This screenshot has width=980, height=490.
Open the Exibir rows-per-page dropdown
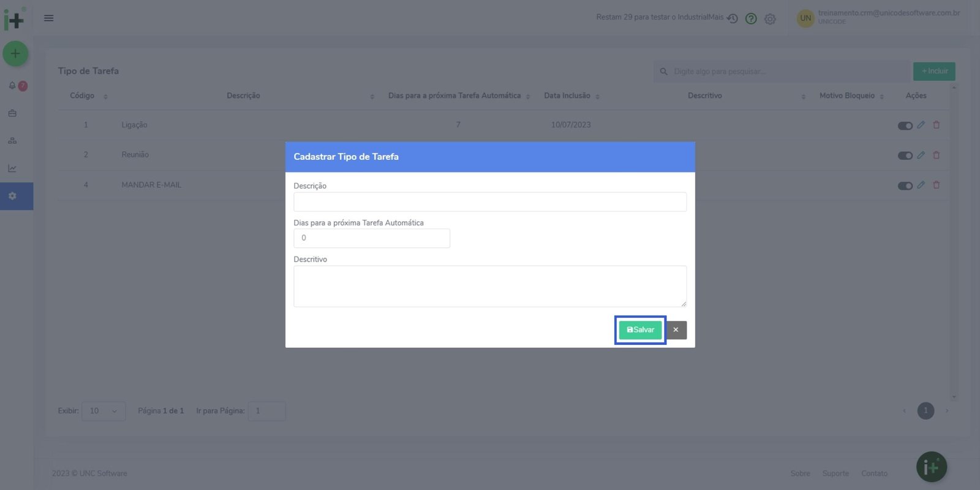click(x=103, y=411)
